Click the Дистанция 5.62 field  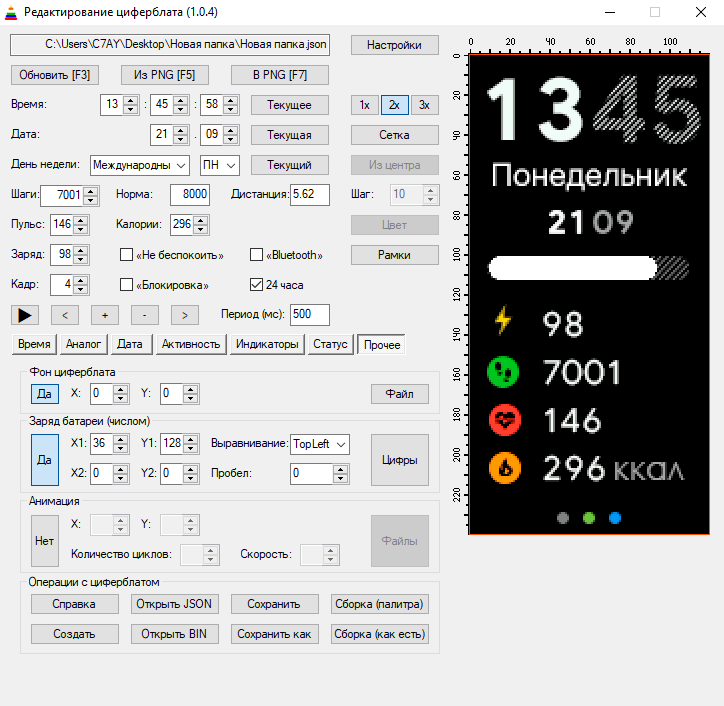[310, 195]
